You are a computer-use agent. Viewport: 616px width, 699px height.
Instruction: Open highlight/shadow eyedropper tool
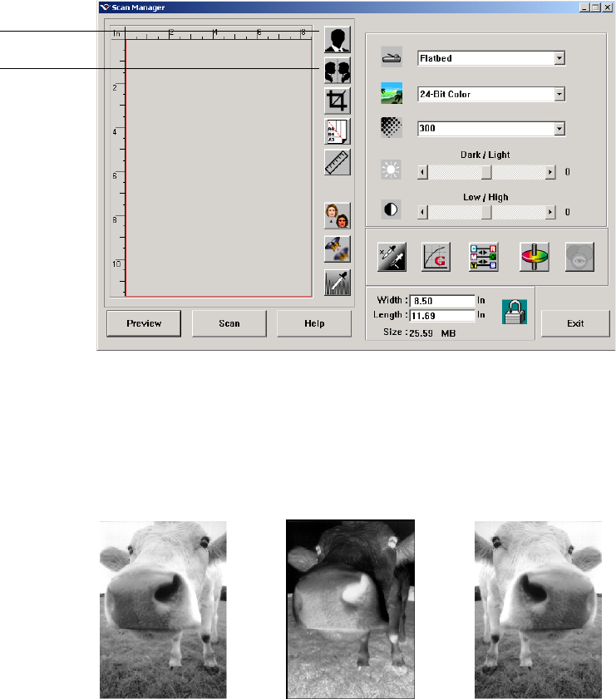click(392, 257)
